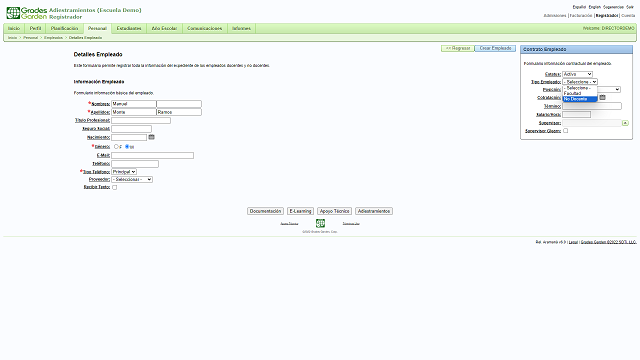This screenshot has height=360, width=640.
Task: Tick the Supervisor Gleam checkbox
Action: point(566,131)
